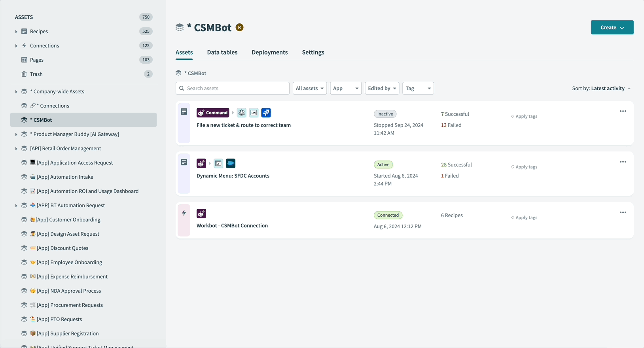This screenshot has height=348, width=644.
Task: Click into the Search assets field
Action: 236,88
